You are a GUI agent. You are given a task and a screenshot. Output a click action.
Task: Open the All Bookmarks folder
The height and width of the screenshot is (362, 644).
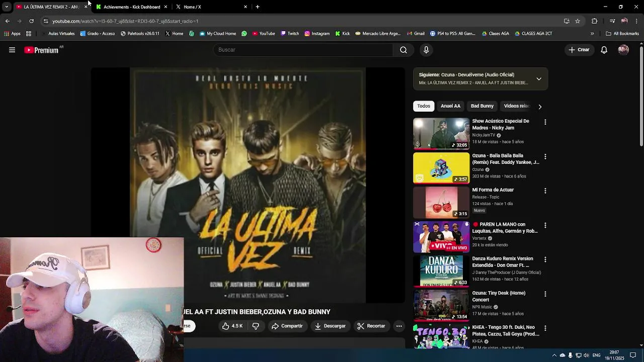click(622, 34)
